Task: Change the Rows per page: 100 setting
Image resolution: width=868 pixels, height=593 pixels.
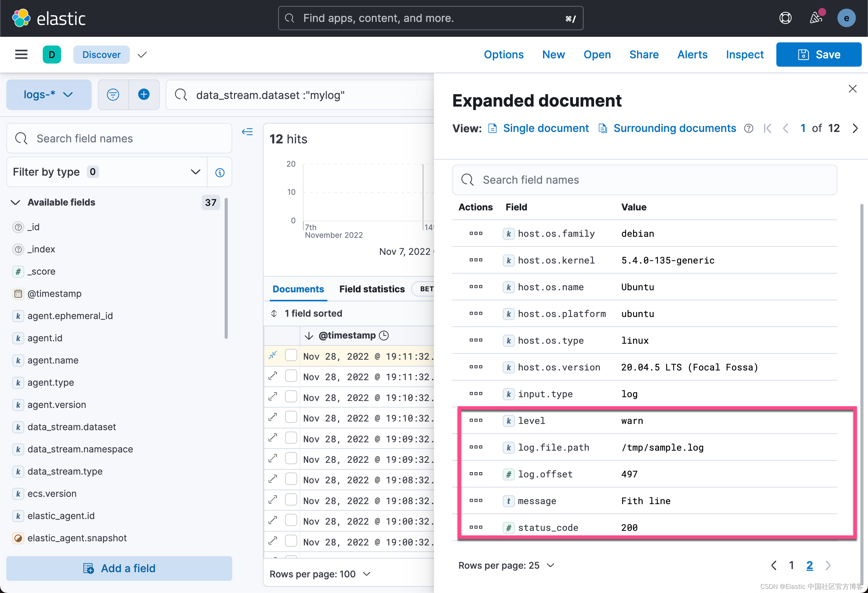Action: 320,574
